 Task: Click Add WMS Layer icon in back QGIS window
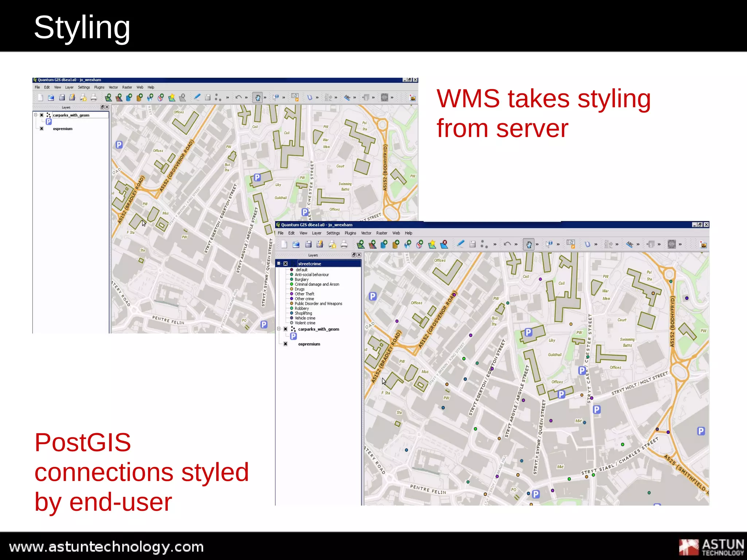click(150, 97)
